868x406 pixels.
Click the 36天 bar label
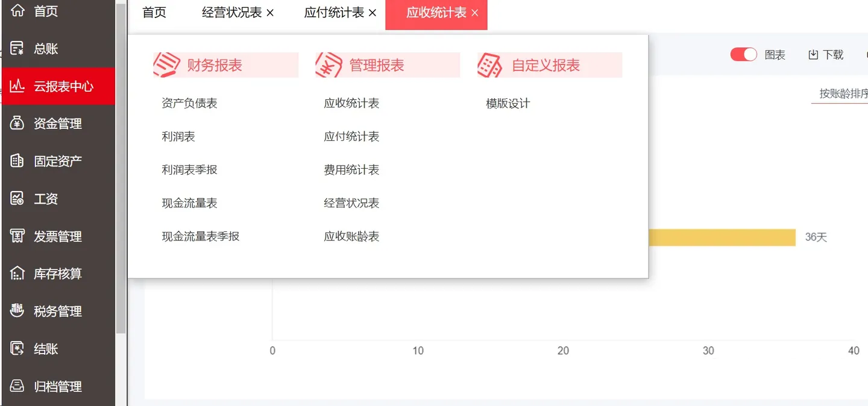click(816, 237)
